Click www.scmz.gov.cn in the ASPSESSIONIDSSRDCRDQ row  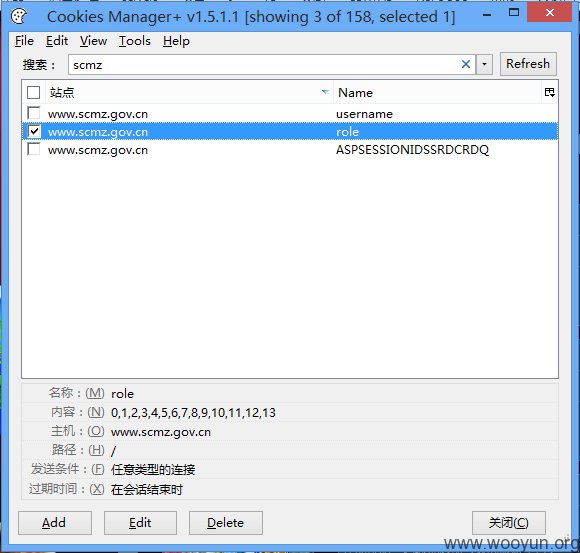tap(98, 150)
